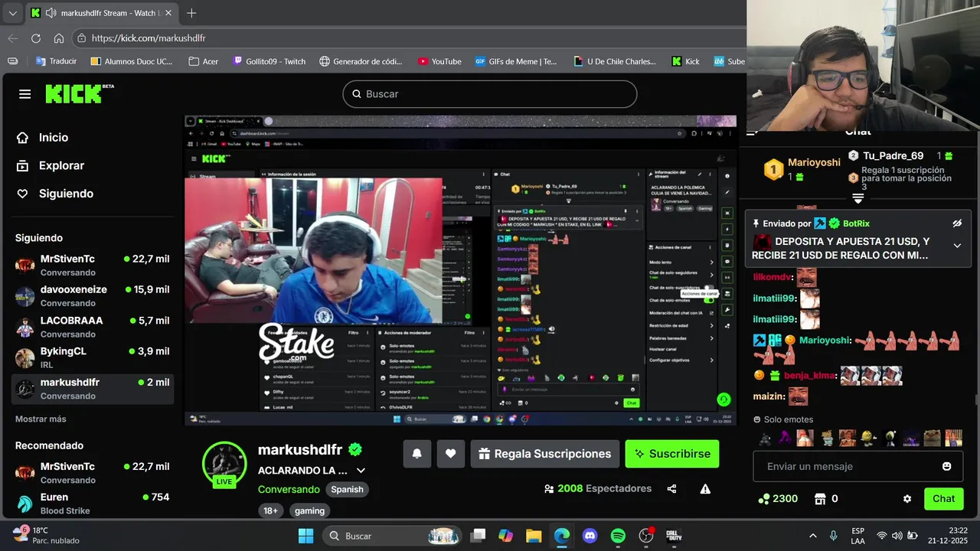
Task: Click the 18+ tag
Action: click(271, 510)
